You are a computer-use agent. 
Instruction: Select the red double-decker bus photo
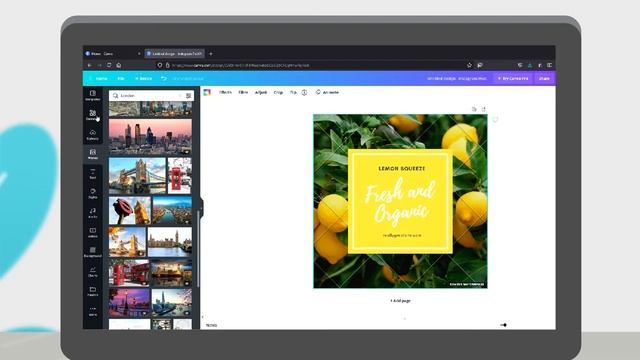(x=129, y=273)
